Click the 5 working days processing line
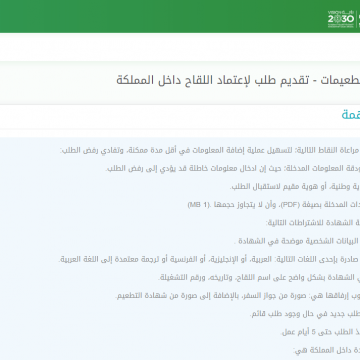 (x=320, y=332)
